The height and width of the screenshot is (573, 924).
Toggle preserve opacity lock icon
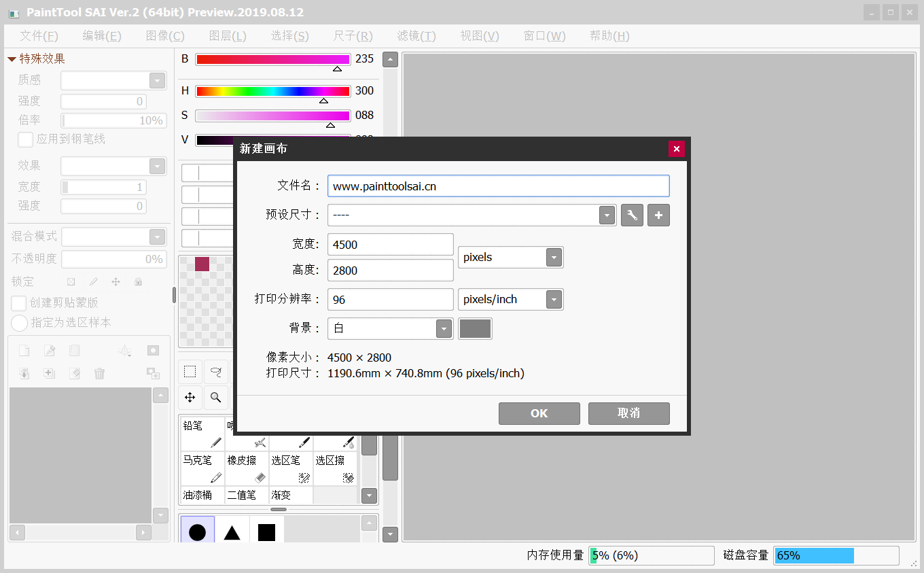click(71, 281)
